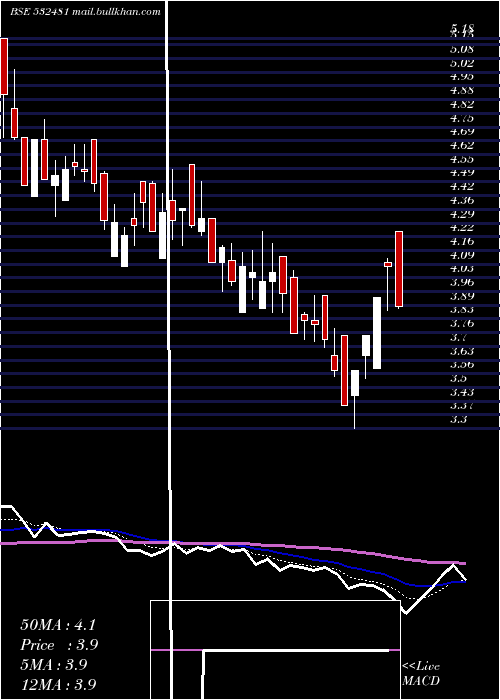This screenshot has height=700, width=500.
Task: Click the 3.96 price axis label
Action: click(462, 283)
